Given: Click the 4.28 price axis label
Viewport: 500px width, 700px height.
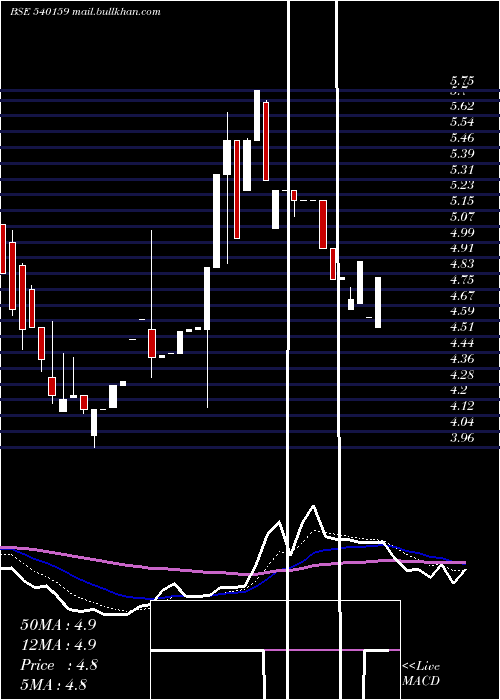Looking at the screenshot, I should (x=462, y=374).
